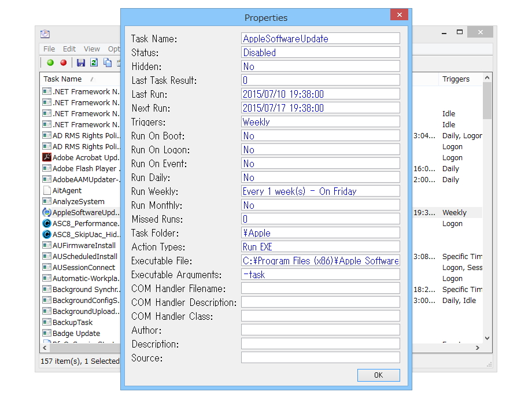Click the floppy disk Save toolbar icon
Image resolution: width=532 pixels, height=399 pixels.
[81, 63]
